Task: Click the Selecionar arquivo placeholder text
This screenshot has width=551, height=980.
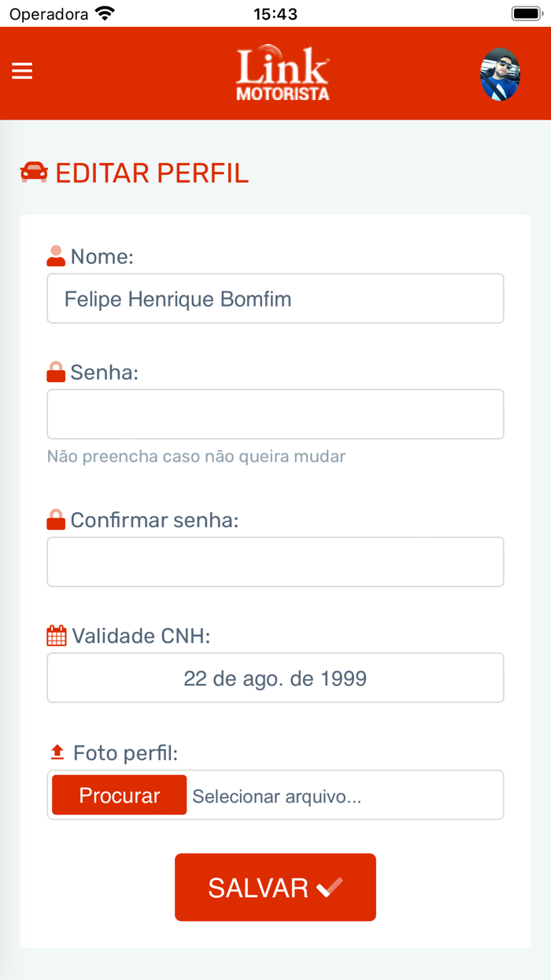Action: (x=277, y=796)
